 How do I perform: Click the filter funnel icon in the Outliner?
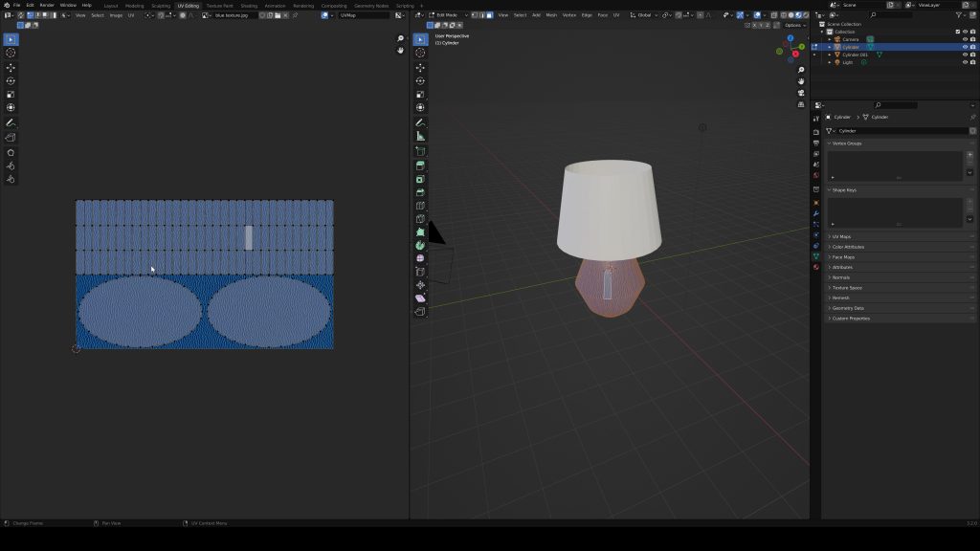click(x=958, y=16)
